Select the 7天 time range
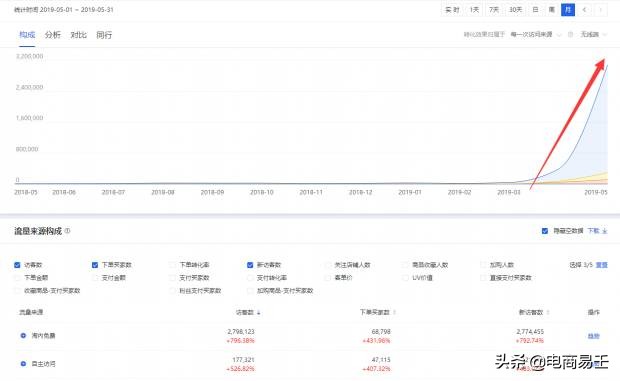This screenshot has width=620, height=381. click(x=494, y=9)
